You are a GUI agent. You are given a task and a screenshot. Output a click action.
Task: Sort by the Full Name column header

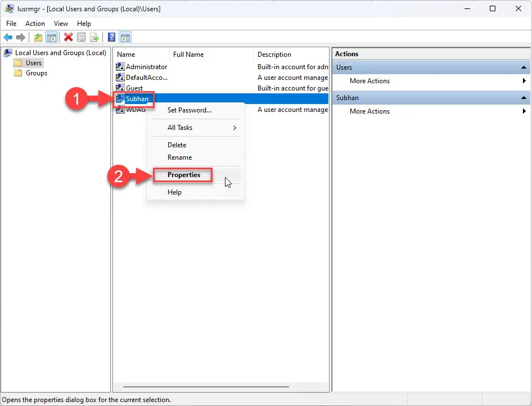[x=211, y=55]
